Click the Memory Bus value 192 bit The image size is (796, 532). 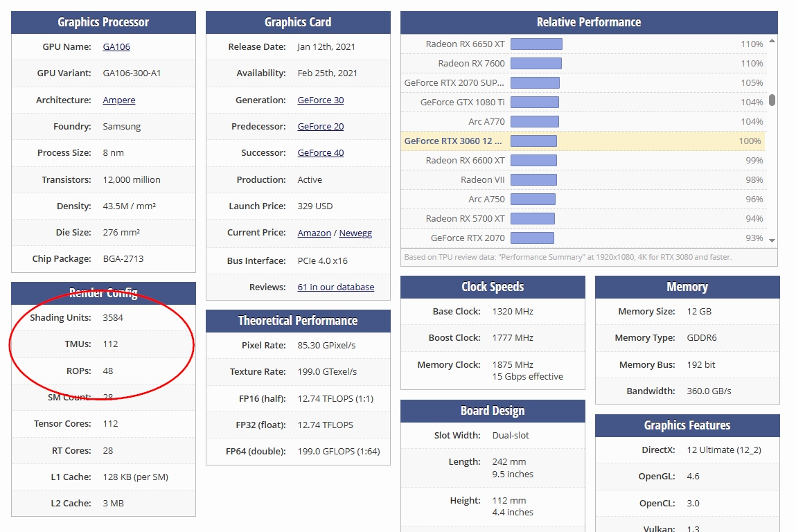click(701, 364)
